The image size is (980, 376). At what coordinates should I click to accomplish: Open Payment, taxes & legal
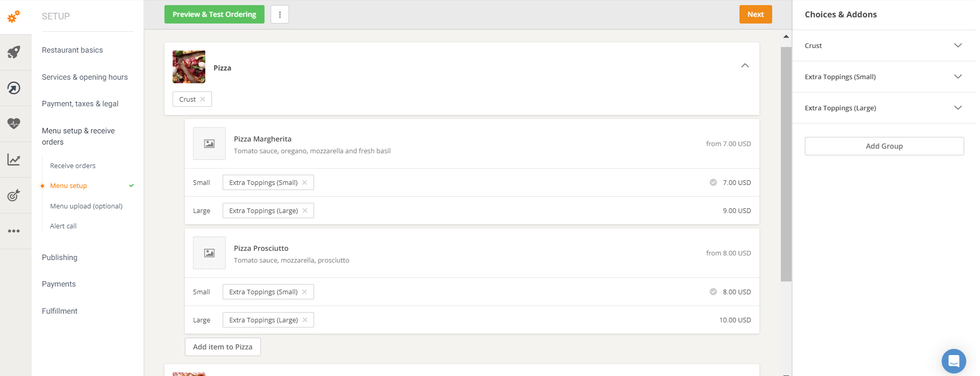(x=80, y=104)
